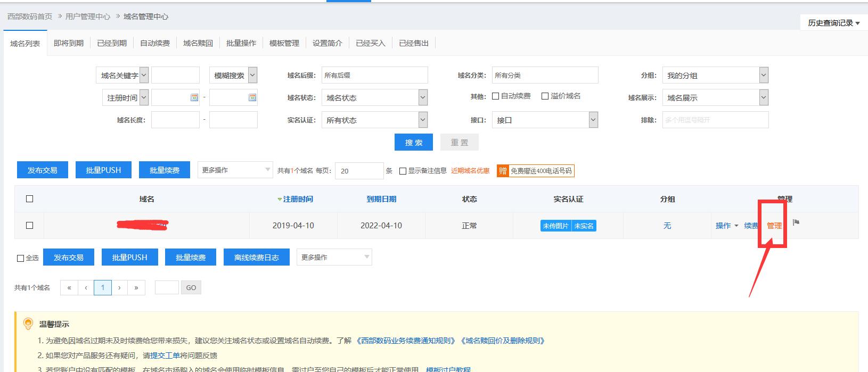The height and width of the screenshot is (372, 868).
Task: Switch to 域名列表 tab
Action: (25, 43)
